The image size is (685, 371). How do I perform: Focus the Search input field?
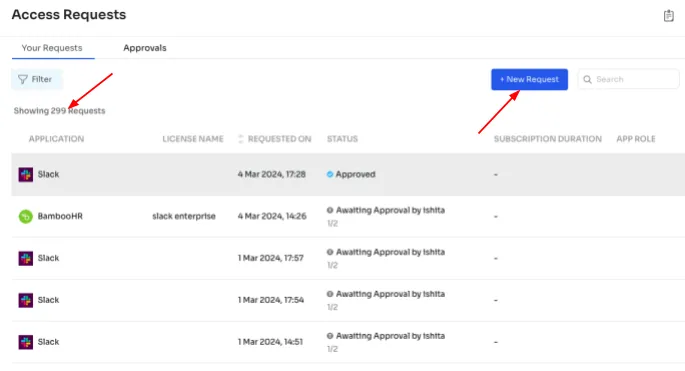[x=628, y=80]
